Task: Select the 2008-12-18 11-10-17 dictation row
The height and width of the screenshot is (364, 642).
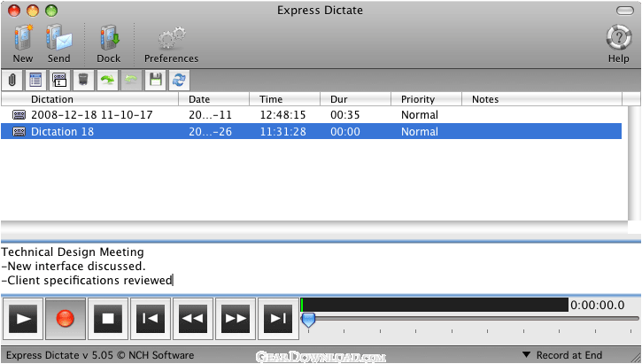Action: (x=311, y=114)
